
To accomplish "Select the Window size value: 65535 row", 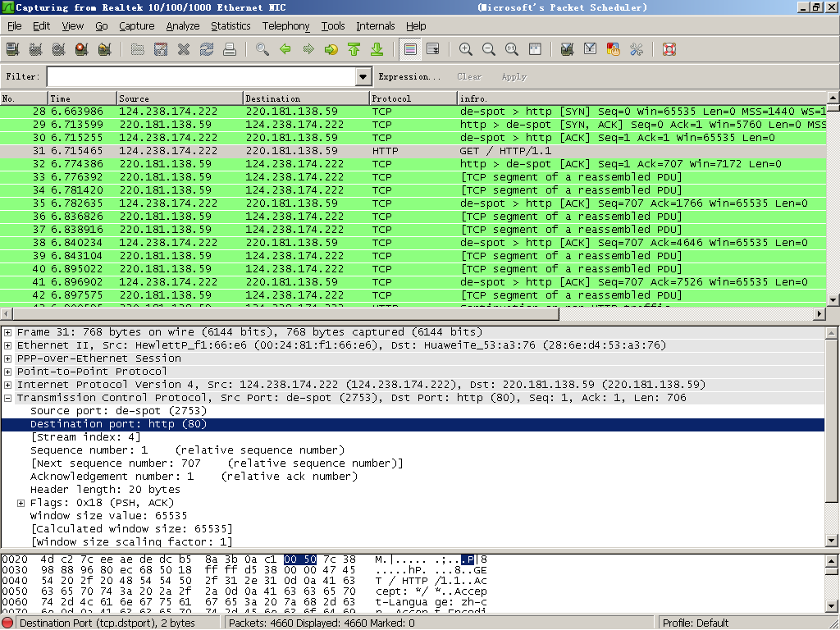I will coord(413,516).
